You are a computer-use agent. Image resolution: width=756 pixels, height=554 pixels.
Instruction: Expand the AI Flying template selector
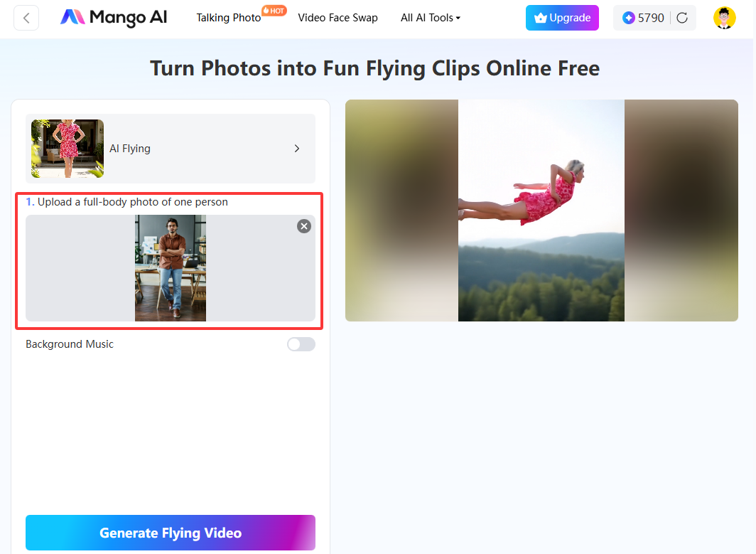coord(171,149)
